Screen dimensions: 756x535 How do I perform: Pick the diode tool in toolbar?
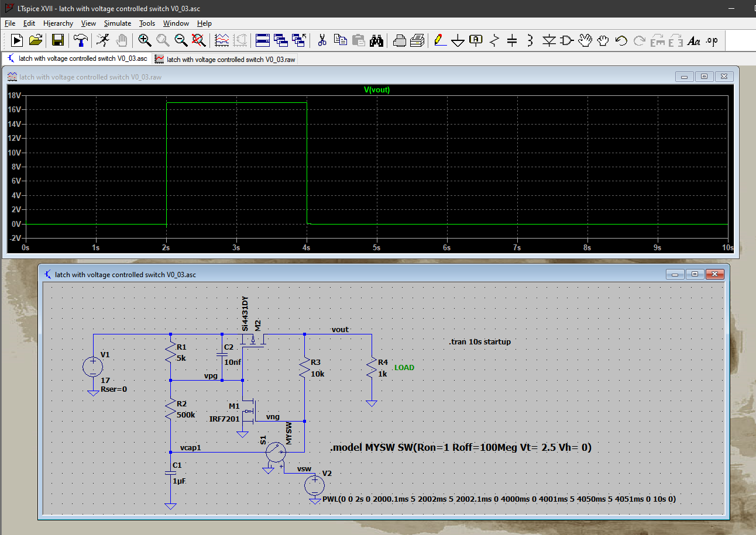(x=549, y=40)
